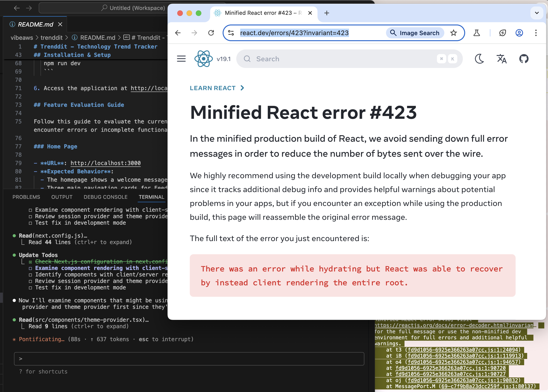Open Chrome Labs flask icon
This screenshot has width=548, height=392.
(476, 33)
